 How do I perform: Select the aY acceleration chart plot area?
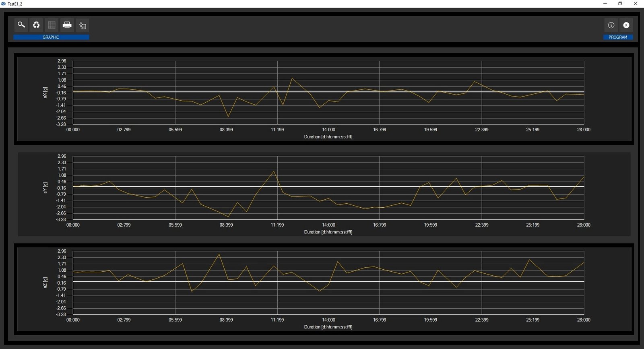point(328,188)
